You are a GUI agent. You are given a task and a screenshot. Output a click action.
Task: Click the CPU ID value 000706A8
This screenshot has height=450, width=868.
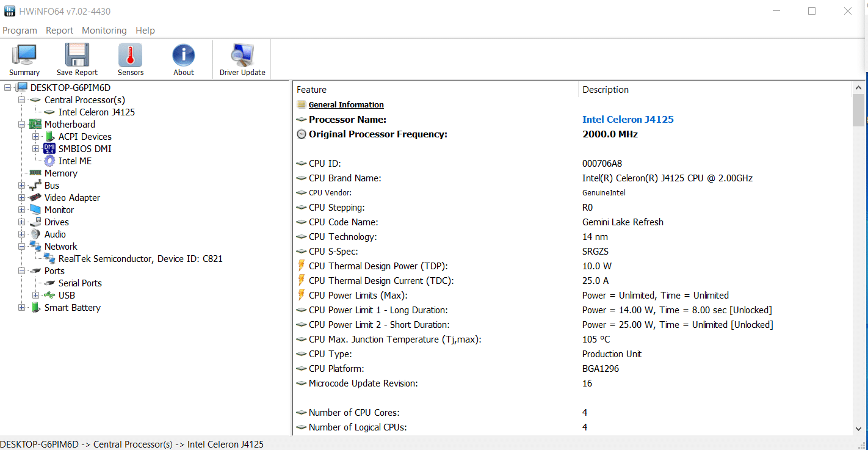pos(602,164)
